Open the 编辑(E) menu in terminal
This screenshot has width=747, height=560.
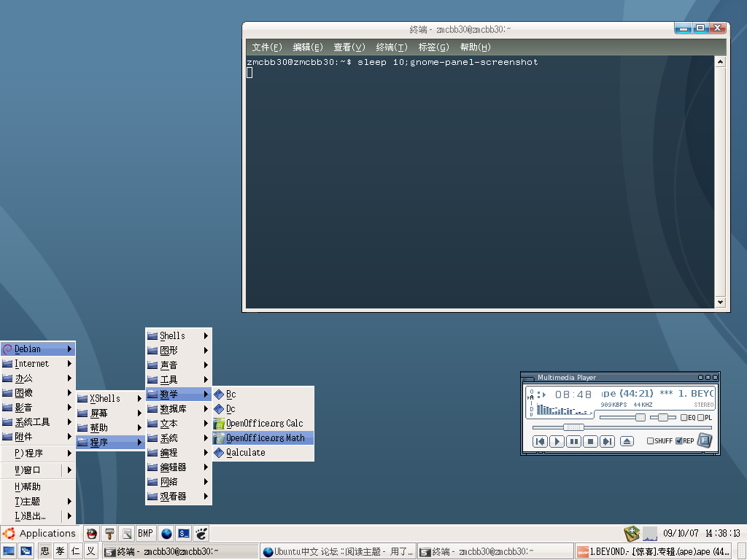308,47
